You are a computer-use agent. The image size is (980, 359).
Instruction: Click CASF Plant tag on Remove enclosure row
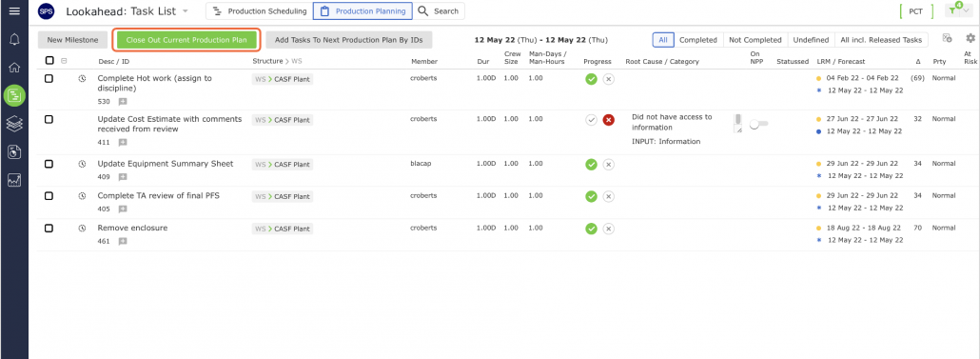coord(283,229)
